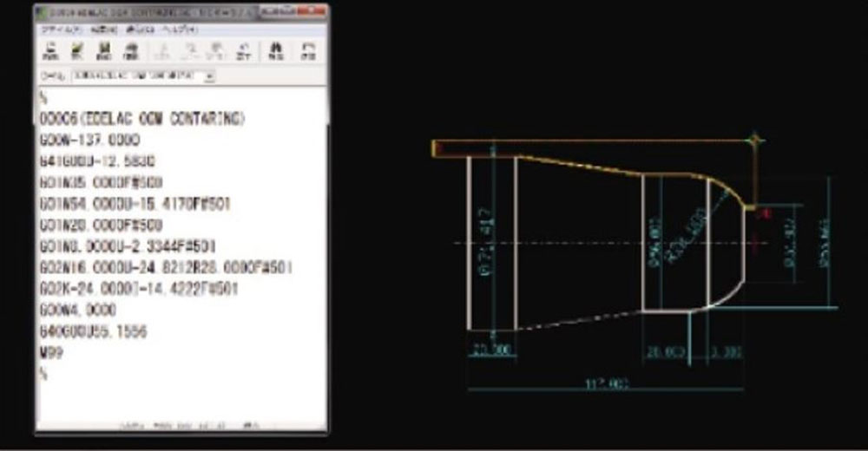868x451 pixels.
Task: Open the ヘルプ (Help) menu
Action: [181, 29]
